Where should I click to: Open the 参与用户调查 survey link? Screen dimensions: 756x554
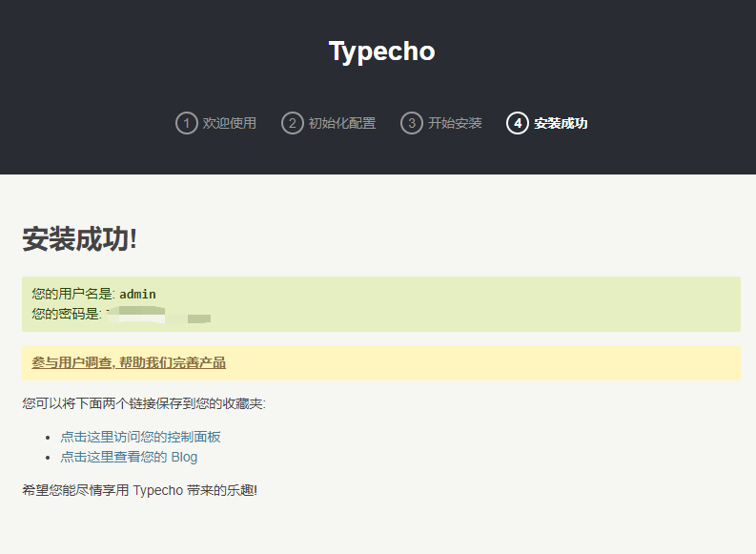pos(129,362)
